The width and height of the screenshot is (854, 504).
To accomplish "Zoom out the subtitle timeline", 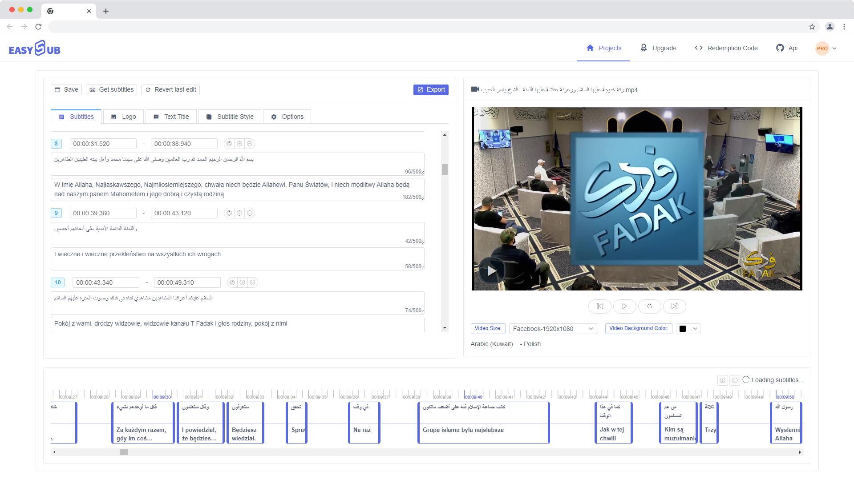I will click(735, 380).
